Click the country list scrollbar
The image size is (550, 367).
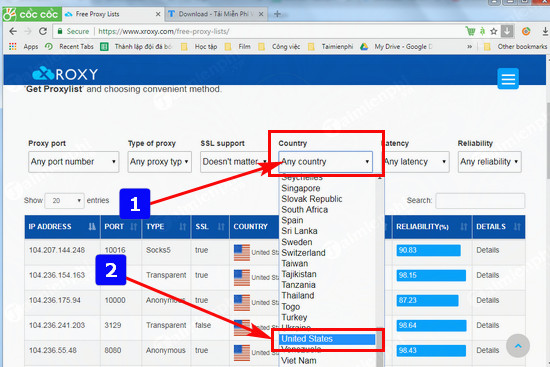(380, 270)
